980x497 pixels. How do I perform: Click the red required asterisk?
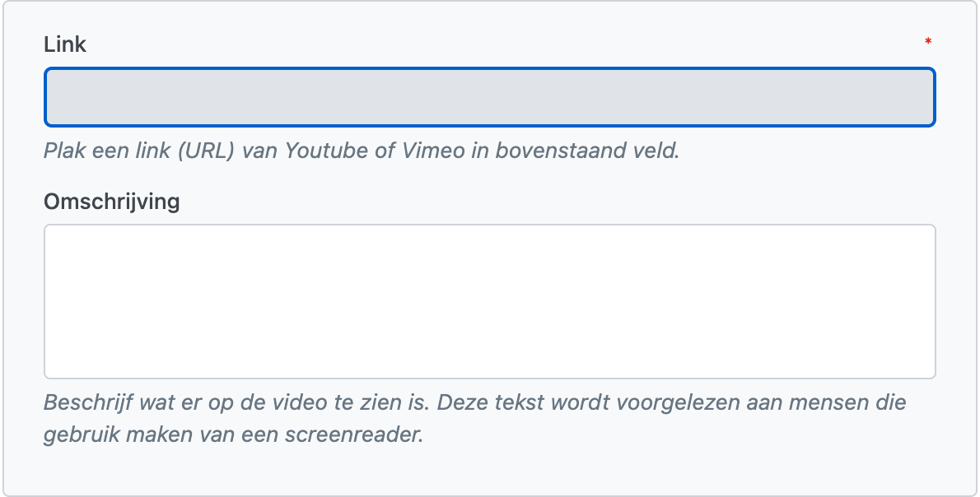click(928, 42)
